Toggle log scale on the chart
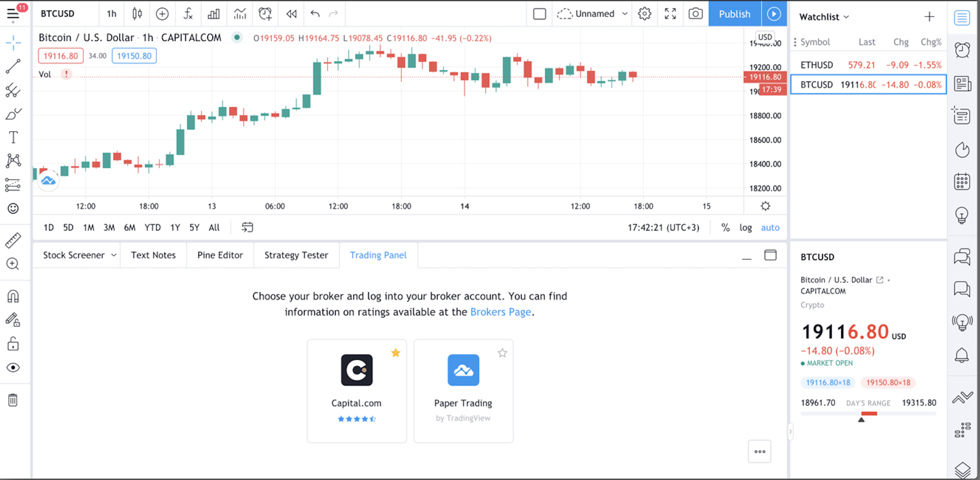The height and width of the screenshot is (480, 980). tap(745, 227)
